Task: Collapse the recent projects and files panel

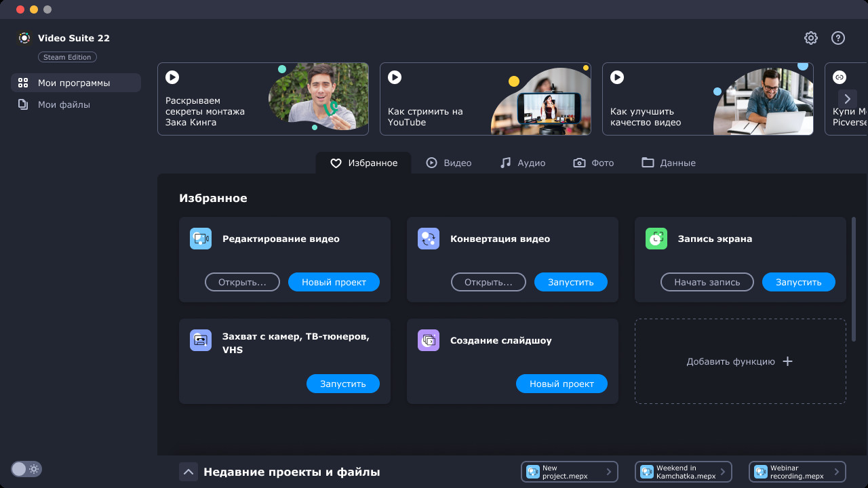Action: coord(189,472)
